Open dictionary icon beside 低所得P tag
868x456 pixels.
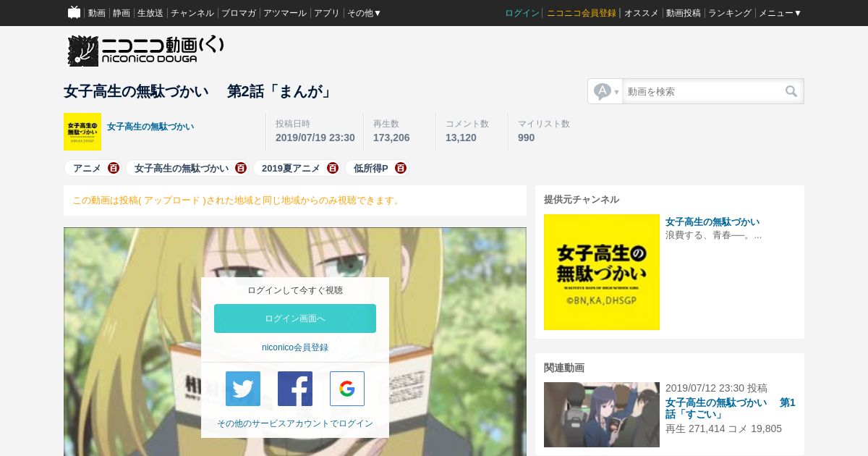401,168
